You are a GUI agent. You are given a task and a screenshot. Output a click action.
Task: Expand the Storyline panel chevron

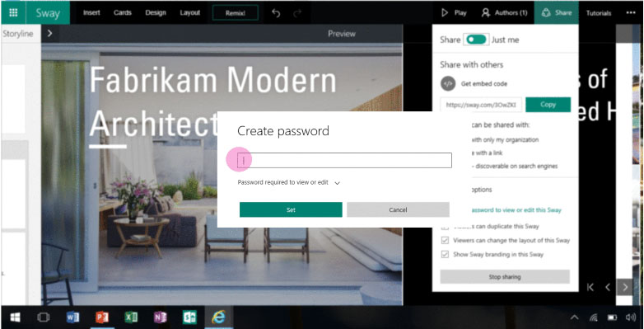pos(49,33)
